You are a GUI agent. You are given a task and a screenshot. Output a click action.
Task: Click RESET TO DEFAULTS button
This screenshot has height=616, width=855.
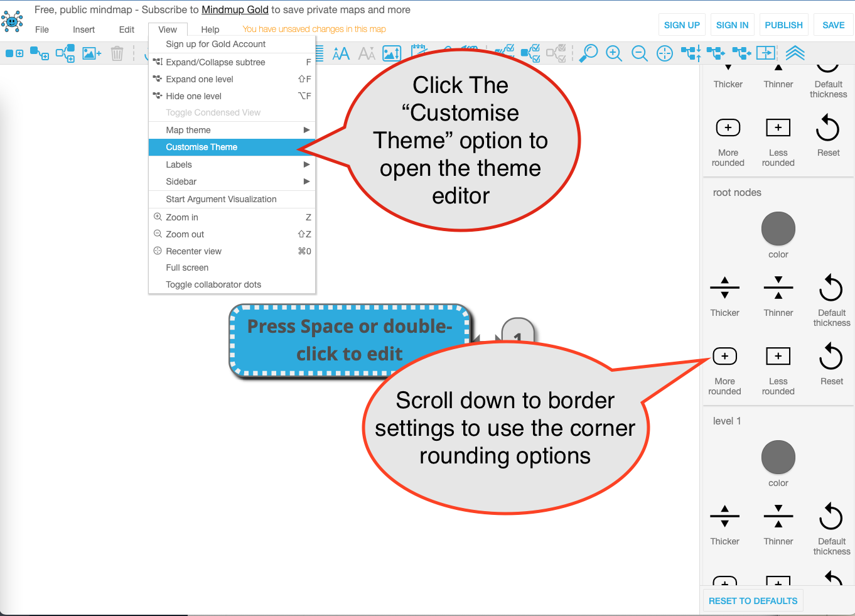tap(753, 601)
